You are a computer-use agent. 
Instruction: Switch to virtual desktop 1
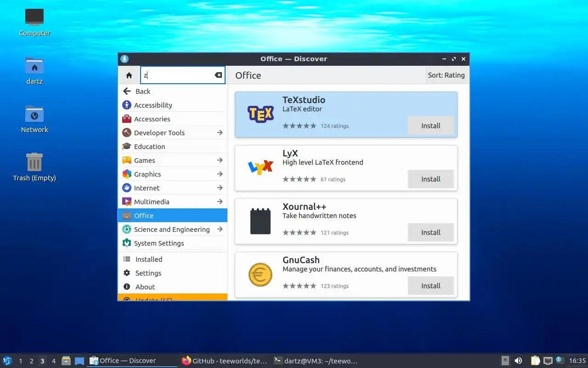[20, 361]
